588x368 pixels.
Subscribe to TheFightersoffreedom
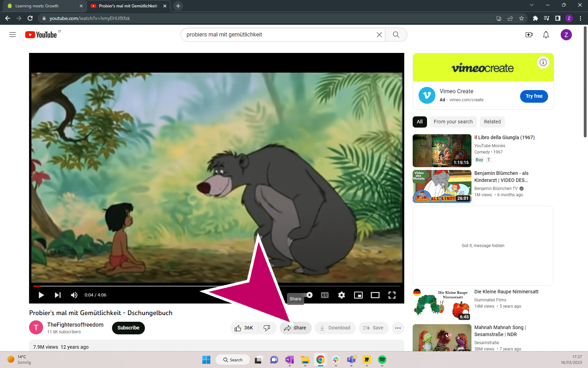coord(128,328)
